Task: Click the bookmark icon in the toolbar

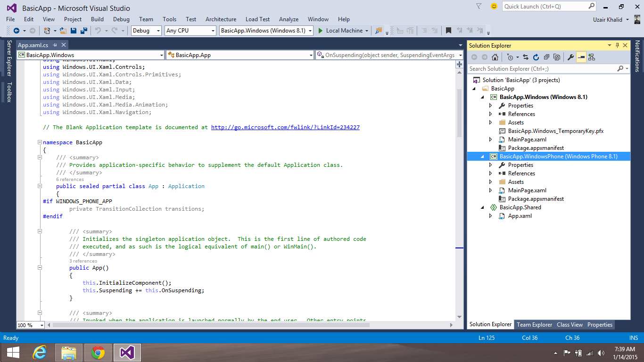Action: 448,31
